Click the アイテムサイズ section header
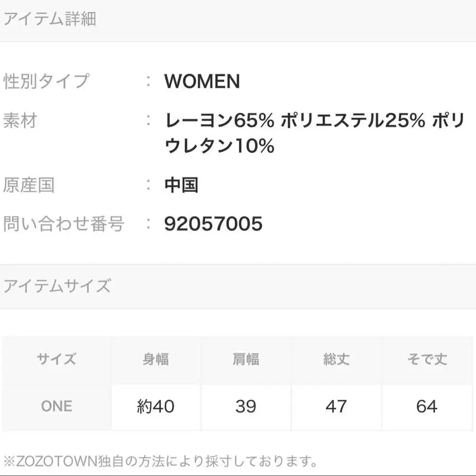 57,286
